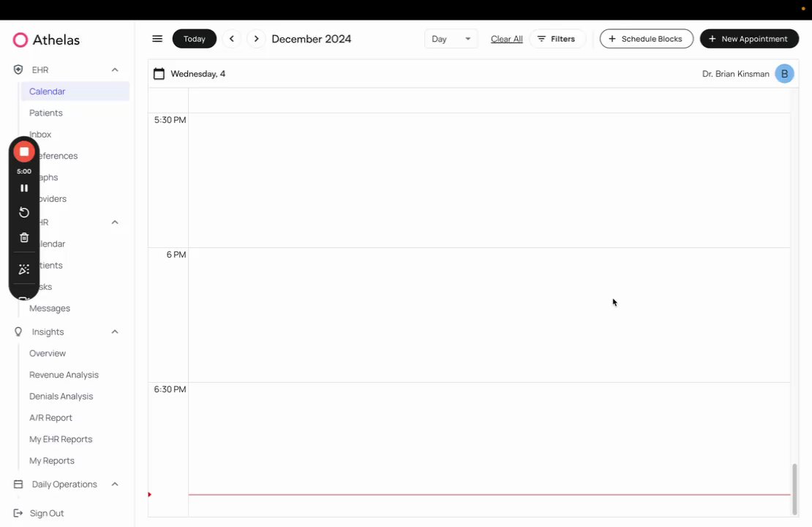Click the December 2024 label
Image resolution: width=812 pixels, height=527 pixels.
coord(311,39)
